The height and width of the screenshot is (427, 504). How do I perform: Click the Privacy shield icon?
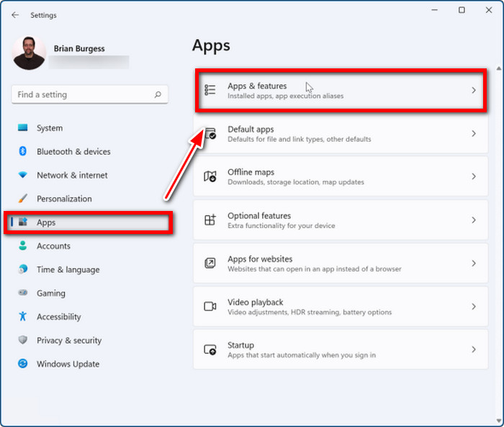(23, 340)
